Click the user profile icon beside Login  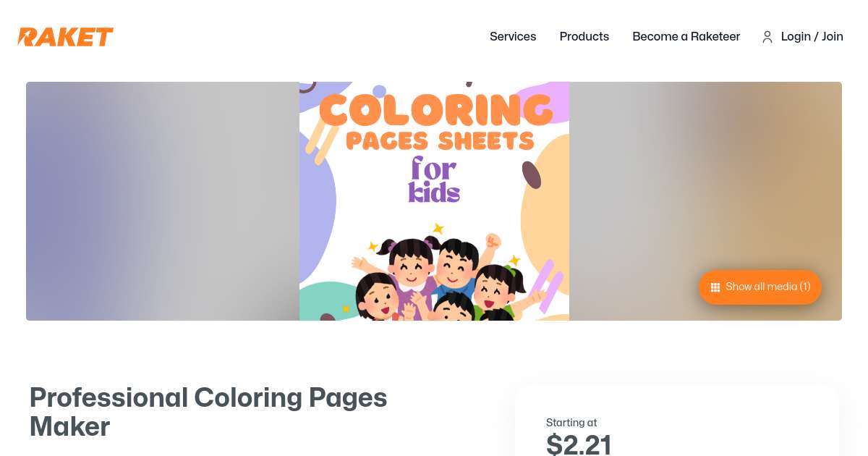(x=767, y=37)
